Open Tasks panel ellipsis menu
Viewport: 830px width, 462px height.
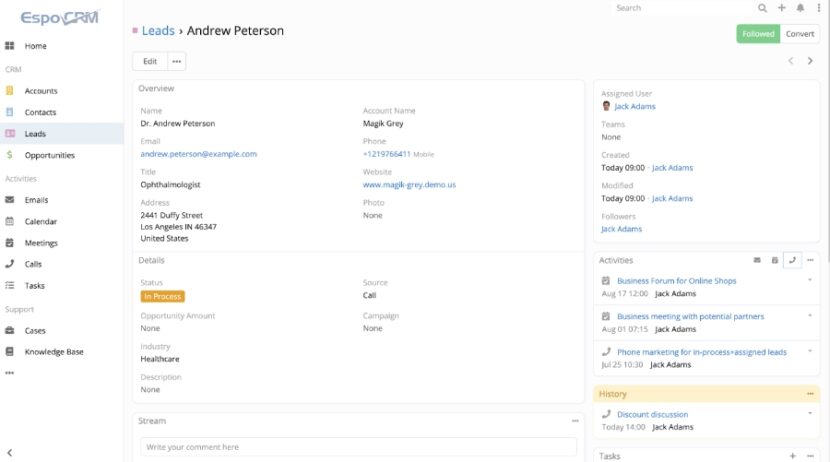tap(810, 456)
